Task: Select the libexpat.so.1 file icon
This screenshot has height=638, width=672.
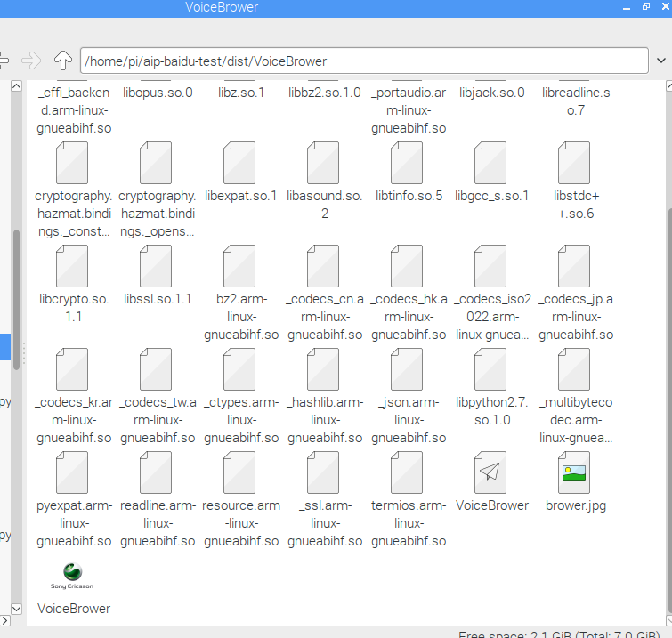Action: pyautogui.click(x=239, y=163)
